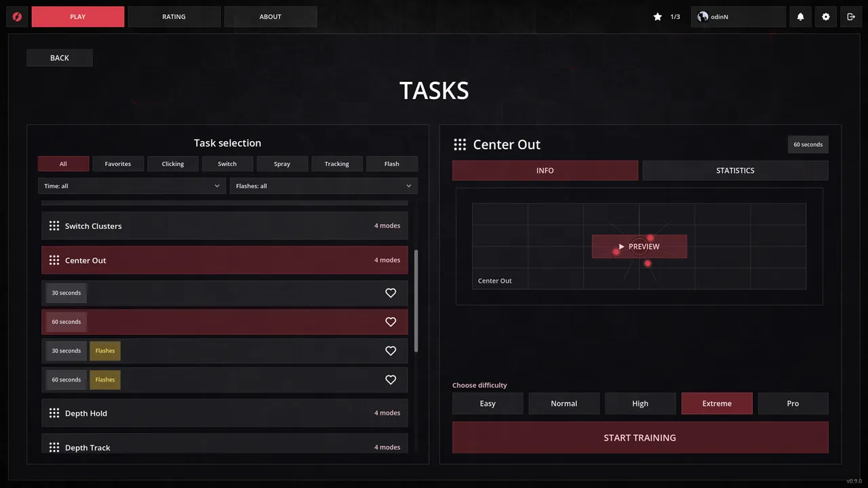The width and height of the screenshot is (868, 488).
Task: Click the task list scrollbar
Action: 416,301
